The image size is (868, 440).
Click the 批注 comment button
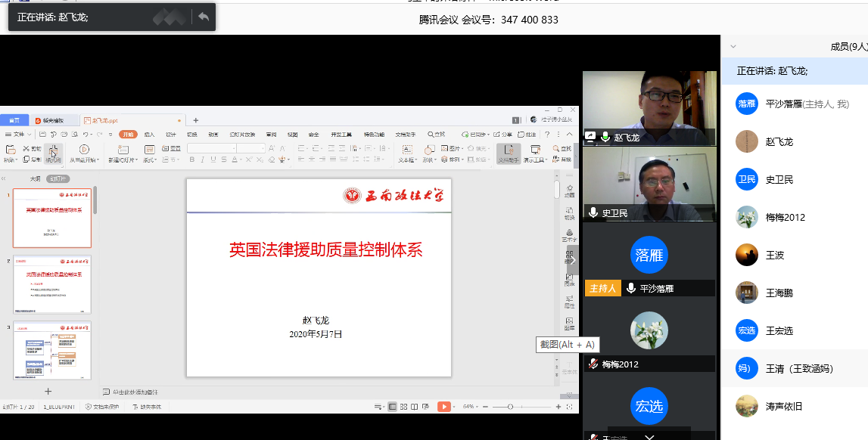click(527, 135)
